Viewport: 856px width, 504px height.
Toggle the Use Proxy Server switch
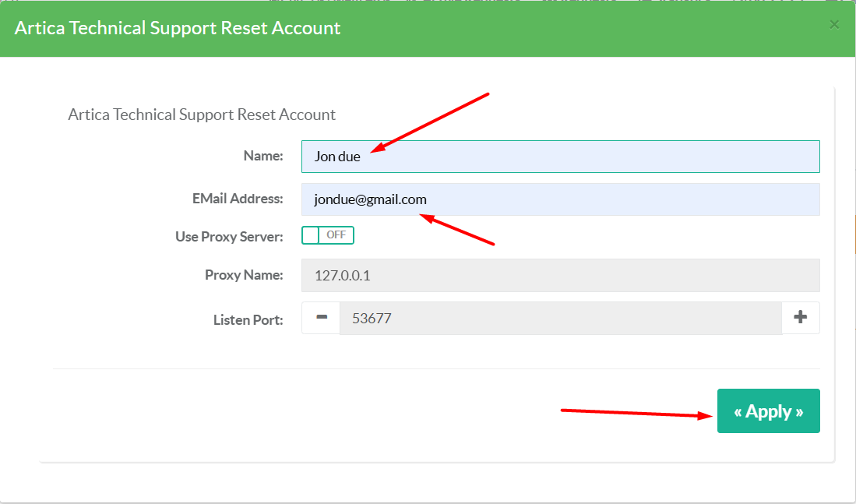point(328,235)
